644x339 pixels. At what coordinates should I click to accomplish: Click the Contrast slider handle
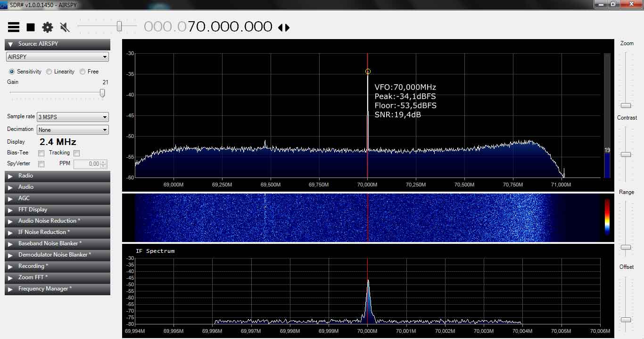tap(626, 154)
